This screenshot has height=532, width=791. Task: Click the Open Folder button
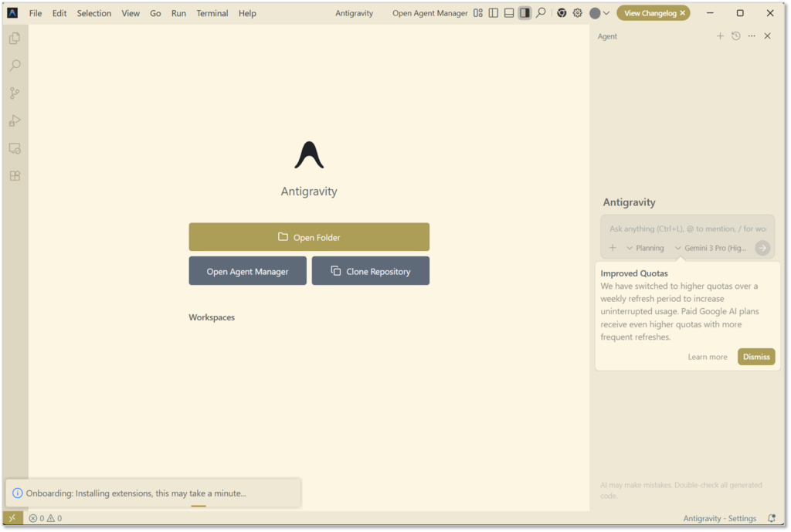tap(309, 237)
